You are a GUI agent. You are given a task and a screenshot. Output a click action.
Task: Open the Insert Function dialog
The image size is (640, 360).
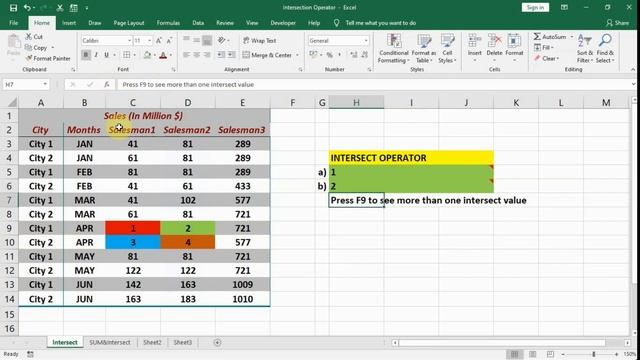[x=107, y=84]
